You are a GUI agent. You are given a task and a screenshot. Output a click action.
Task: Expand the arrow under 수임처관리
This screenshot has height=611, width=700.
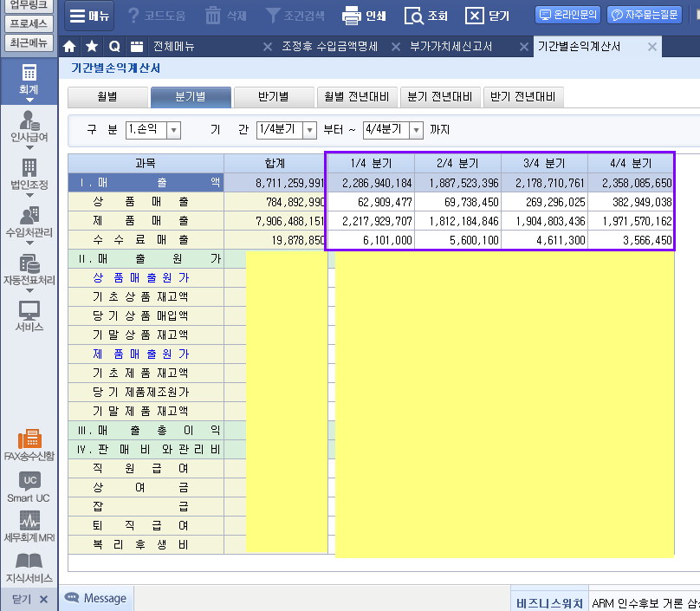click(29, 244)
